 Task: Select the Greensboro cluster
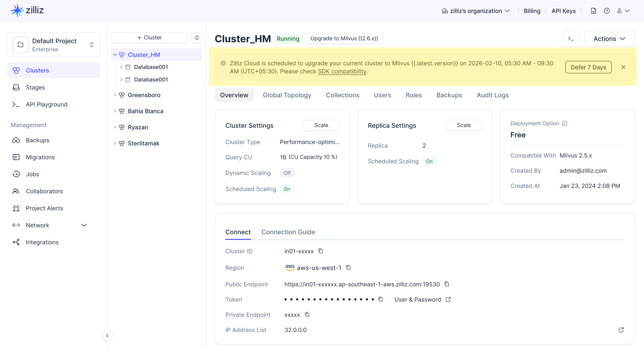pos(144,95)
